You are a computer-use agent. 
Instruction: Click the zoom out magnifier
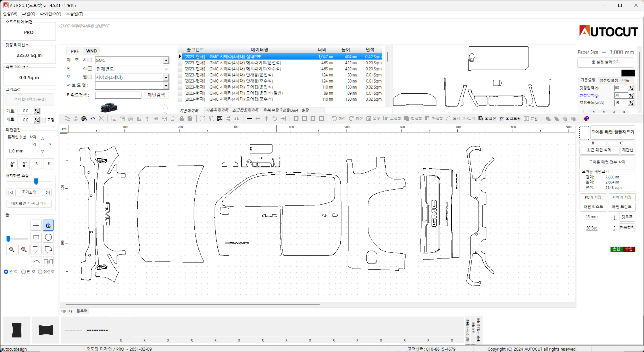12,250
